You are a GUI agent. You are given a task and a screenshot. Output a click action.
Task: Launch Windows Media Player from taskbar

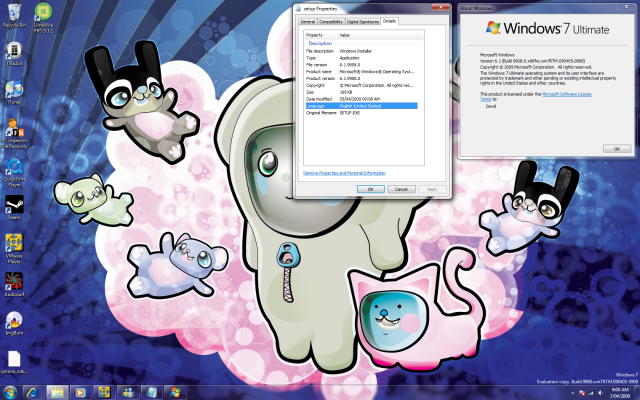pos(80,392)
